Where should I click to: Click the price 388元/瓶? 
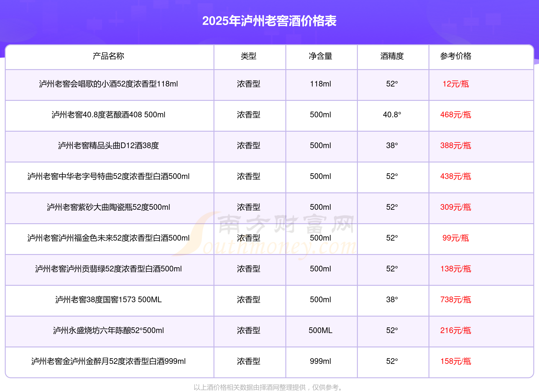click(456, 145)
